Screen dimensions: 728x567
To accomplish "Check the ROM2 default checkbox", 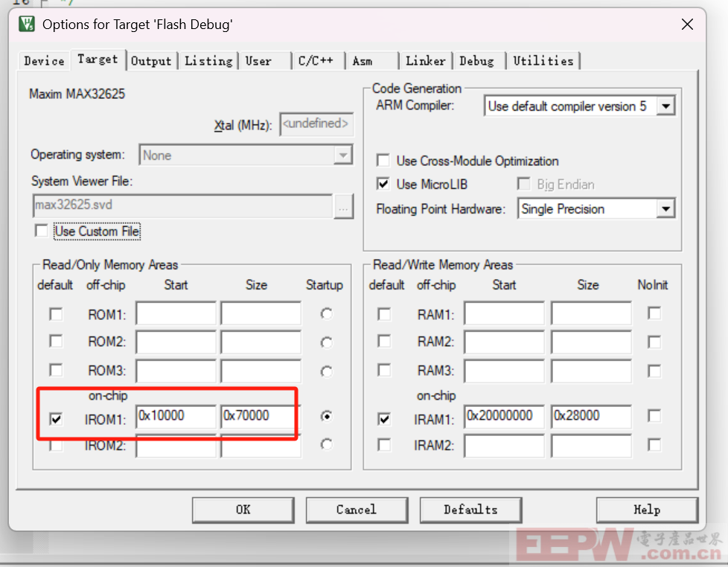I will [x=56, y=342].
